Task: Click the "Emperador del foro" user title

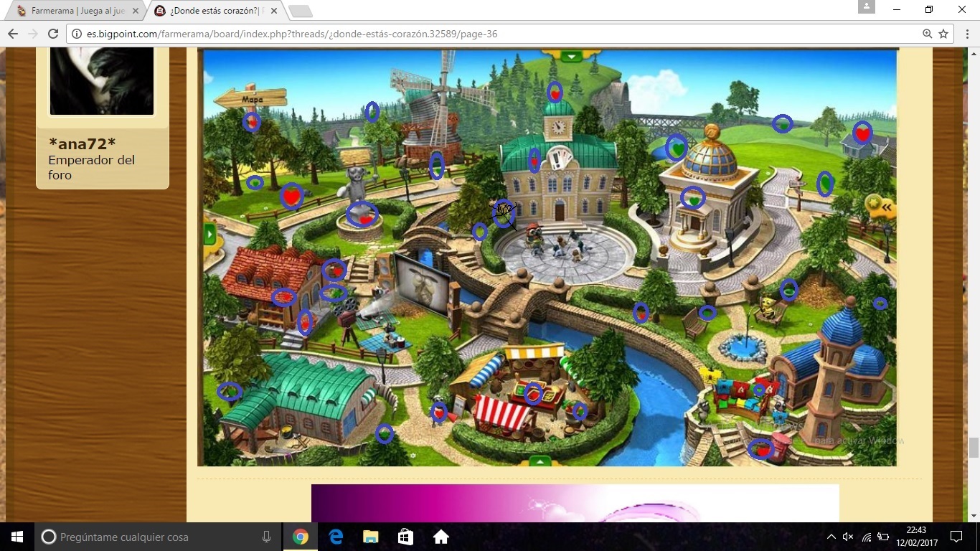Action: coord(92,167)
